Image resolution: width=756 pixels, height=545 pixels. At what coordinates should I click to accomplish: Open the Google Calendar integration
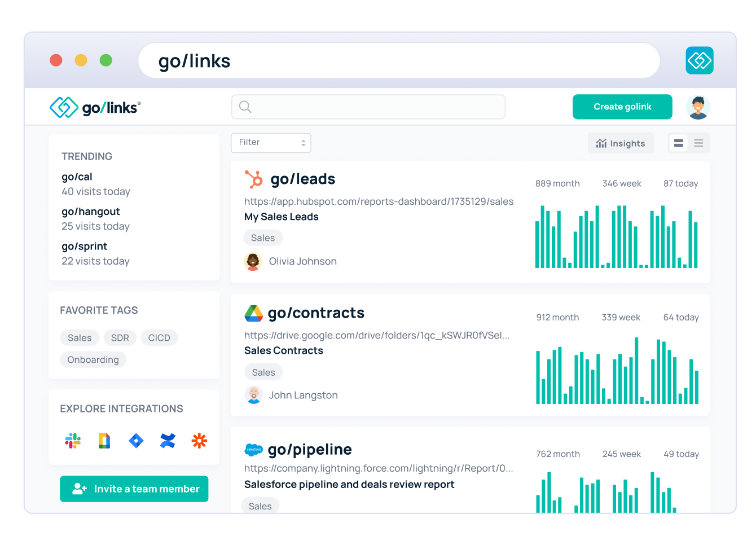tap(103, 441)
